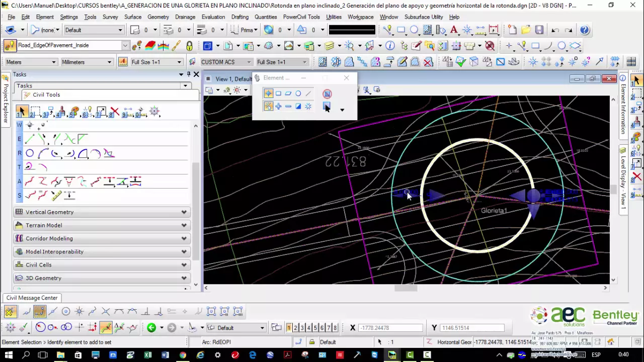Open the Hatch Area tool

click(x=427, y=30)
